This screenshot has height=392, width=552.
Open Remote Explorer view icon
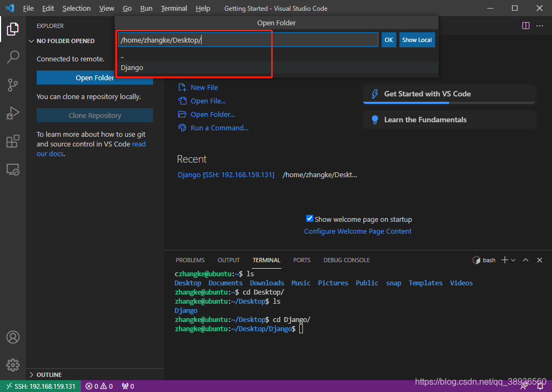click(x=13, y=170)
